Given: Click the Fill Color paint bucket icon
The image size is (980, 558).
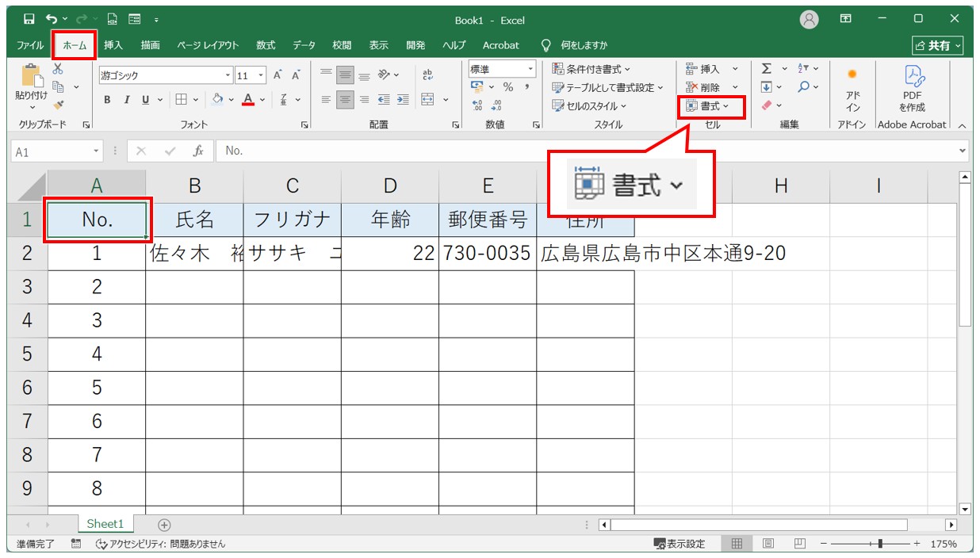Looking at the screenshot, I should [x=218, y=100].
